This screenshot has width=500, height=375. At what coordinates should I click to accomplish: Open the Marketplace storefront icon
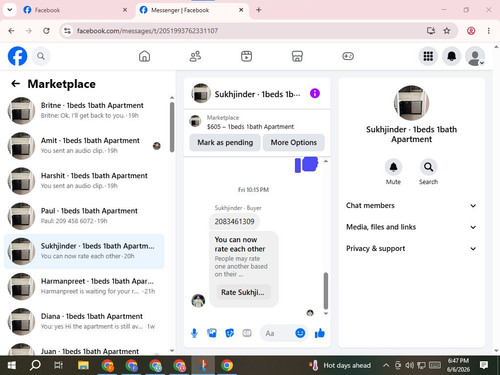click(297, 56)
